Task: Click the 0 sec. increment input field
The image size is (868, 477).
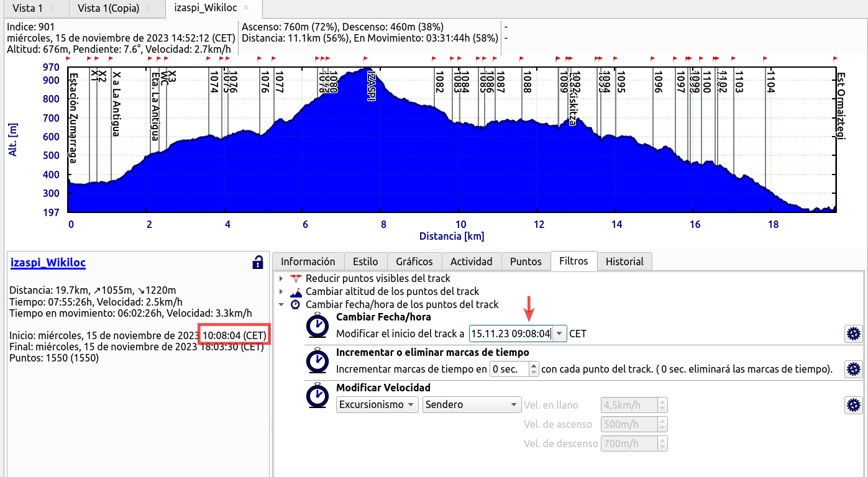Action: pos(509,369)
